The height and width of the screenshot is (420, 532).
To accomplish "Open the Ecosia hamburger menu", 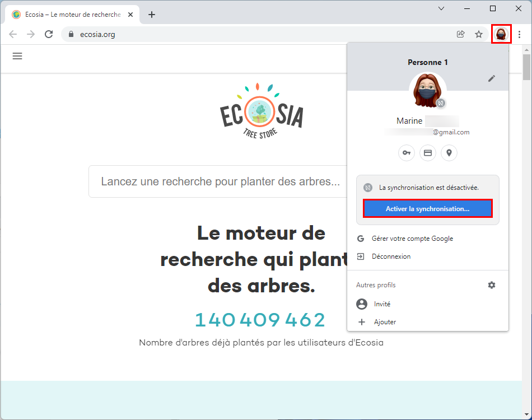I will [x=17, y=56].
